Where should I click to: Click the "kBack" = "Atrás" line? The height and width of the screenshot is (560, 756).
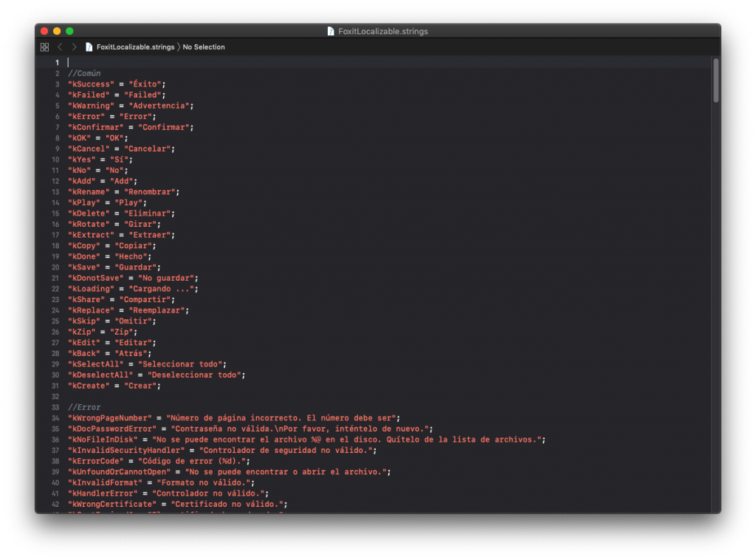(110, 354)
